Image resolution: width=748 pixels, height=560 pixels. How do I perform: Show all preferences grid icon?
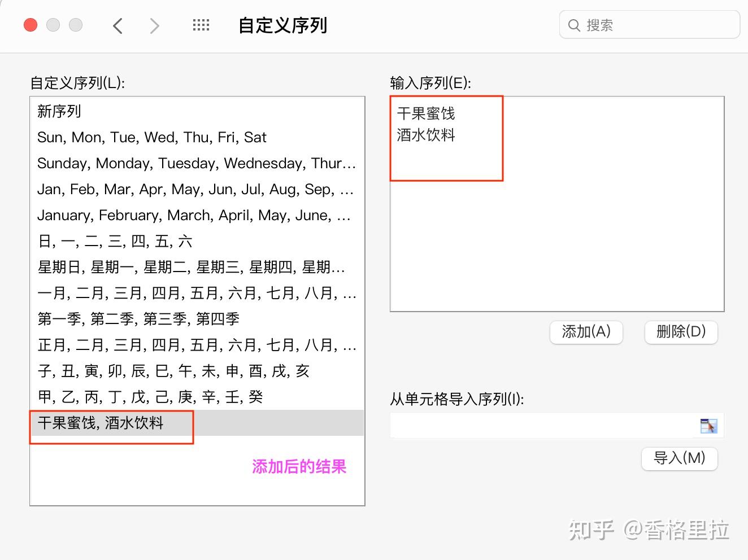coord(201,25)
